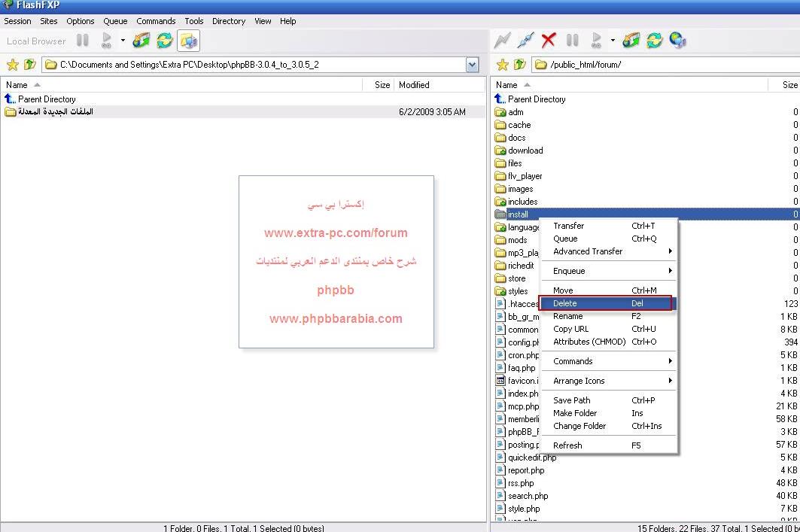
Task: Toggle the switch-to-local-browser computer icon
Action: tap(188, 41)
